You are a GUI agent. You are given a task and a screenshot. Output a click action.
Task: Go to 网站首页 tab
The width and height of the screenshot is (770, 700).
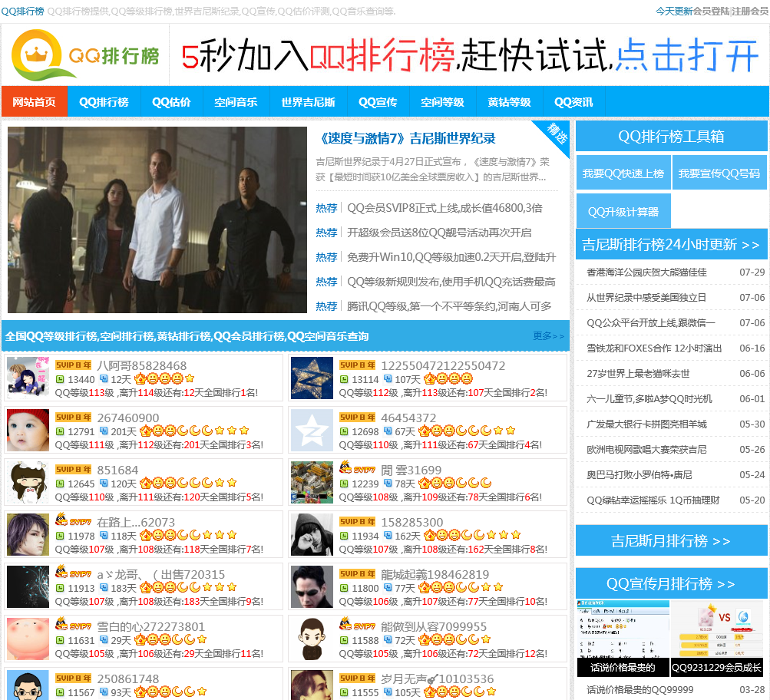coord(35,101)
